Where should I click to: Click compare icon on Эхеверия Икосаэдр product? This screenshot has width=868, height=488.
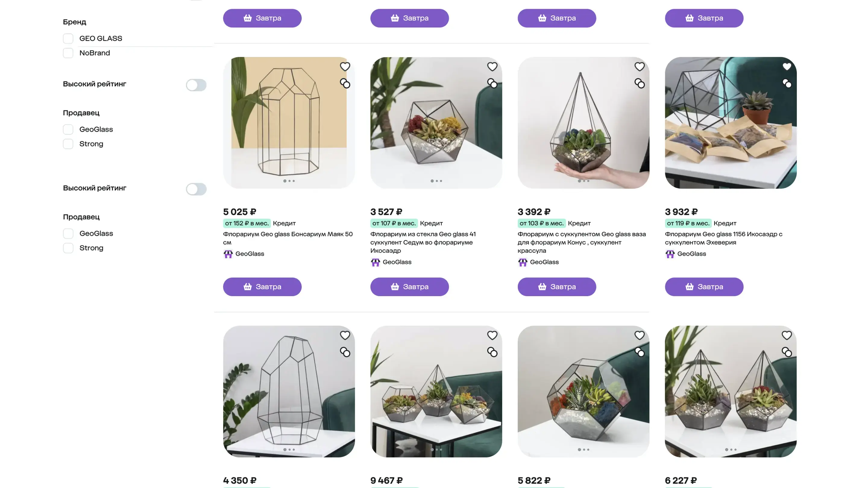[x=786, y=83]
